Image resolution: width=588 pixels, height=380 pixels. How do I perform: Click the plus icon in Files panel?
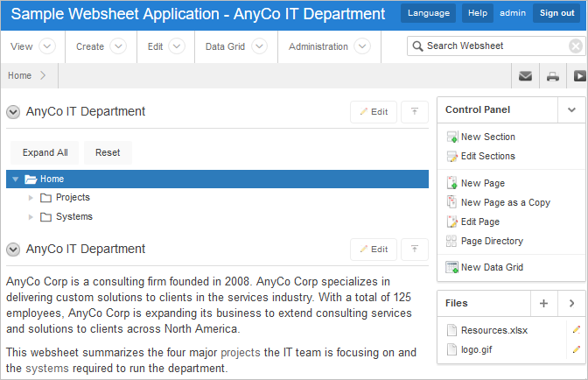click(x=543, y=303)
